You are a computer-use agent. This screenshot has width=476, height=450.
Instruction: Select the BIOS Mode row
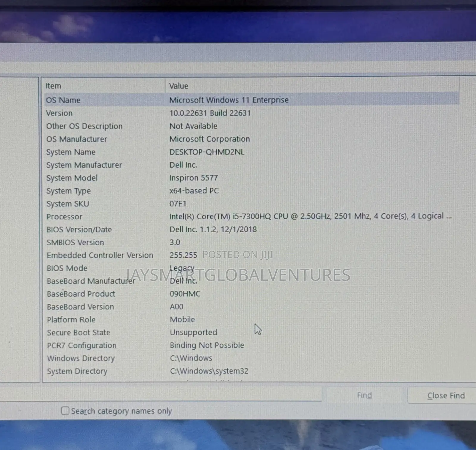click(252, 268)
